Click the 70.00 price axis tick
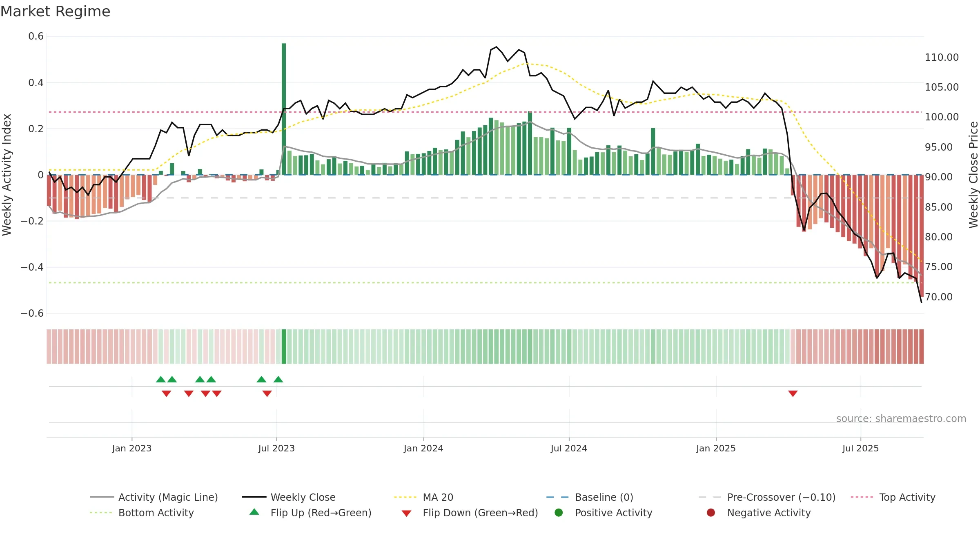The width and height of the screenshot is (980, 551). click(939, 297)
